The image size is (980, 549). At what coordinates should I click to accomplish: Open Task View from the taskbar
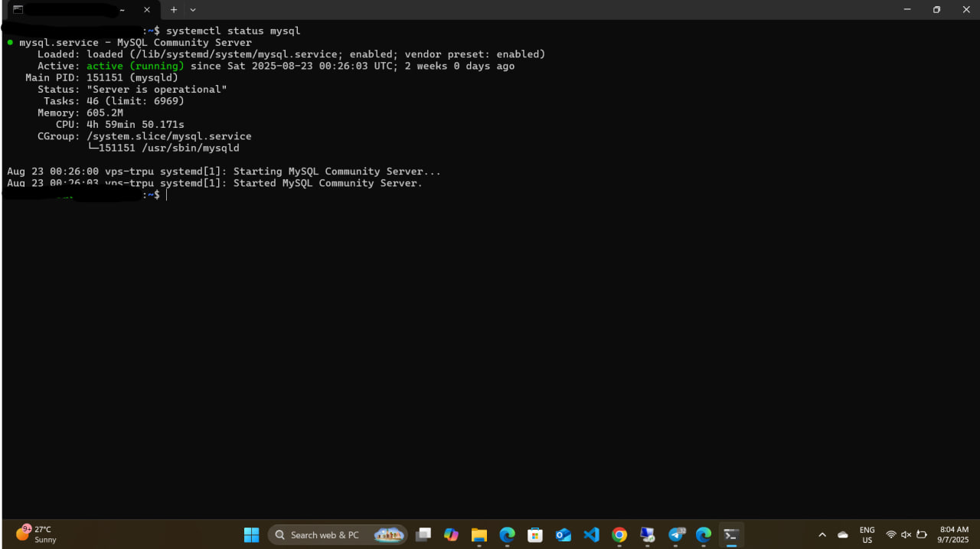point(423,534)
